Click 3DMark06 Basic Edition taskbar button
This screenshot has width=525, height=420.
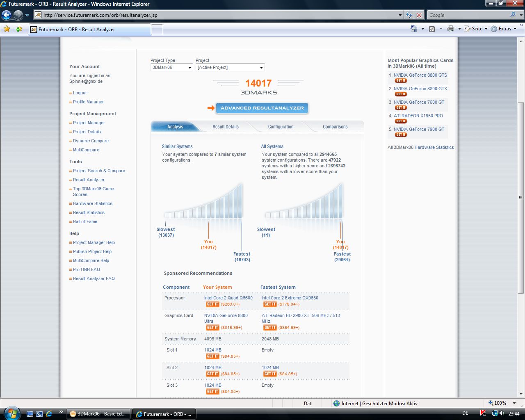pos(98,414)
